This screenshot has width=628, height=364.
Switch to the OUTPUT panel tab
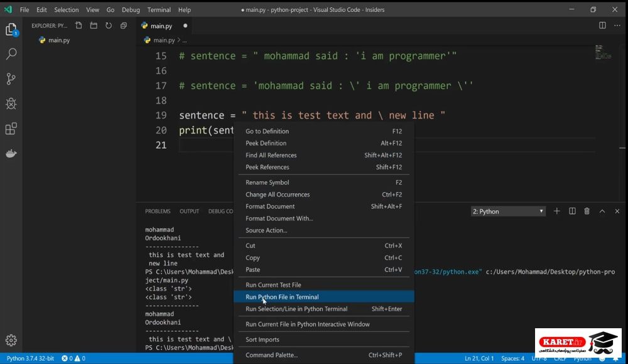pos(190,211)
